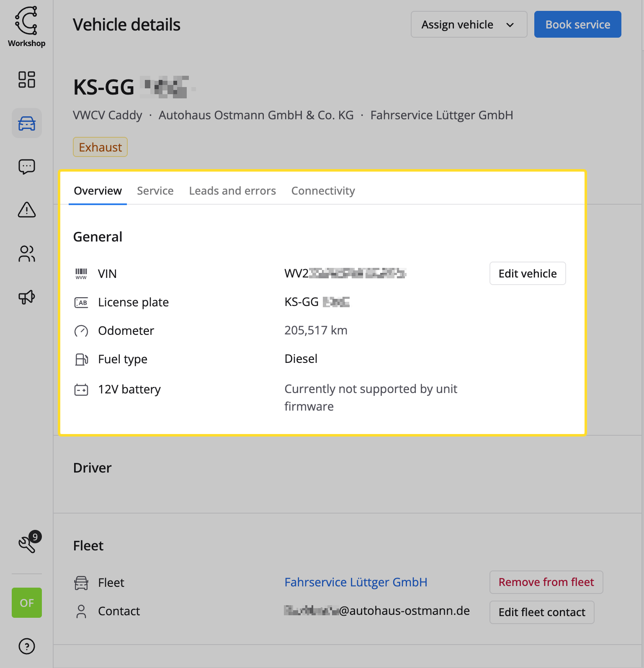Switch to the Leads and errors tab

pos(232,191)
